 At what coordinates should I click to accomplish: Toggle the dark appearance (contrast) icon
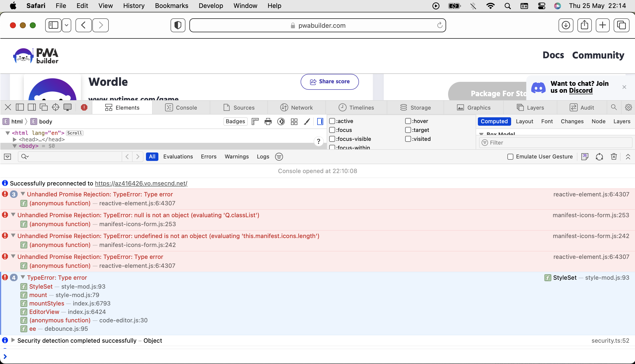tap(281, 121)
